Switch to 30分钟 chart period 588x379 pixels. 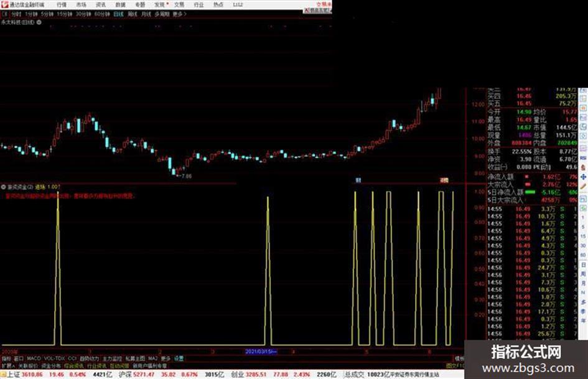pos(83,14)
